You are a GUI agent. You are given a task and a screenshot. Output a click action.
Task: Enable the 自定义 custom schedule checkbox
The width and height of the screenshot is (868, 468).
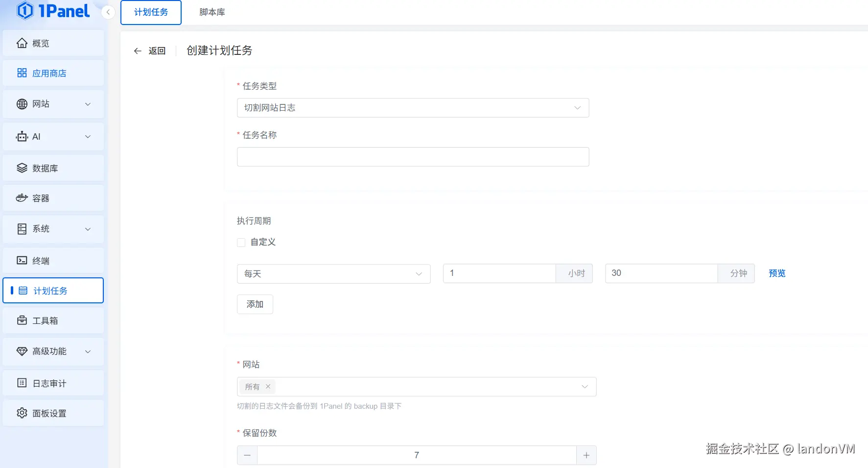(x=240, y=242)
